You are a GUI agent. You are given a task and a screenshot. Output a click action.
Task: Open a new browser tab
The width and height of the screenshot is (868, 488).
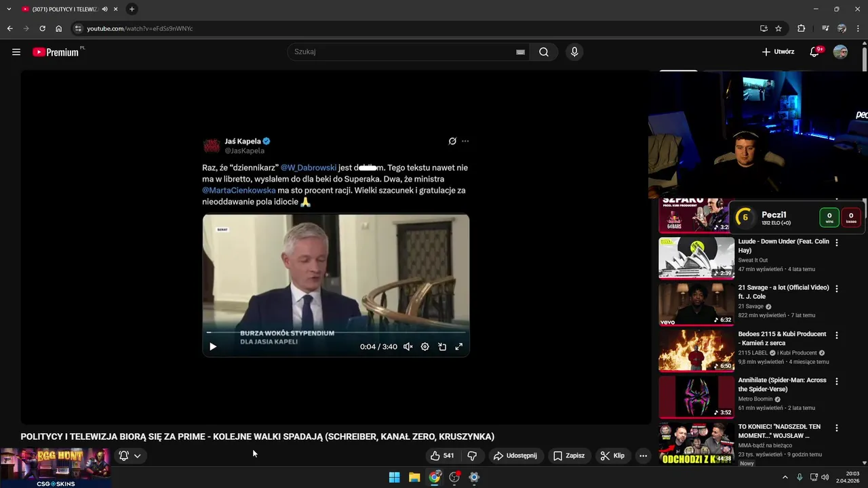[132, 9]
